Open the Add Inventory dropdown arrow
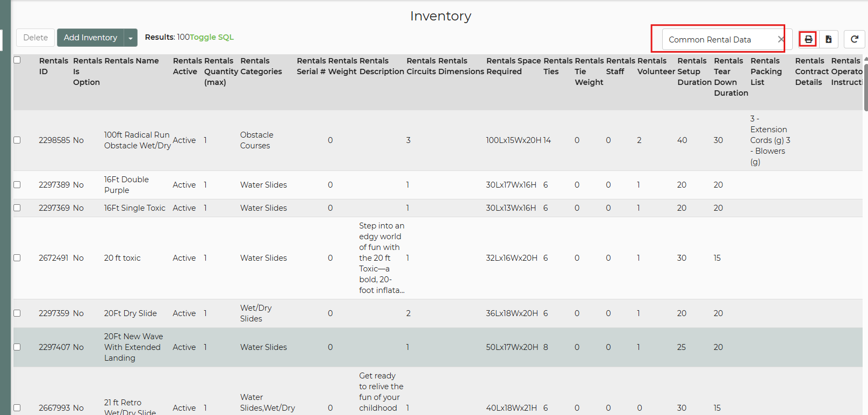The height and width of the screenshot is (415, 868). point(131,38)
